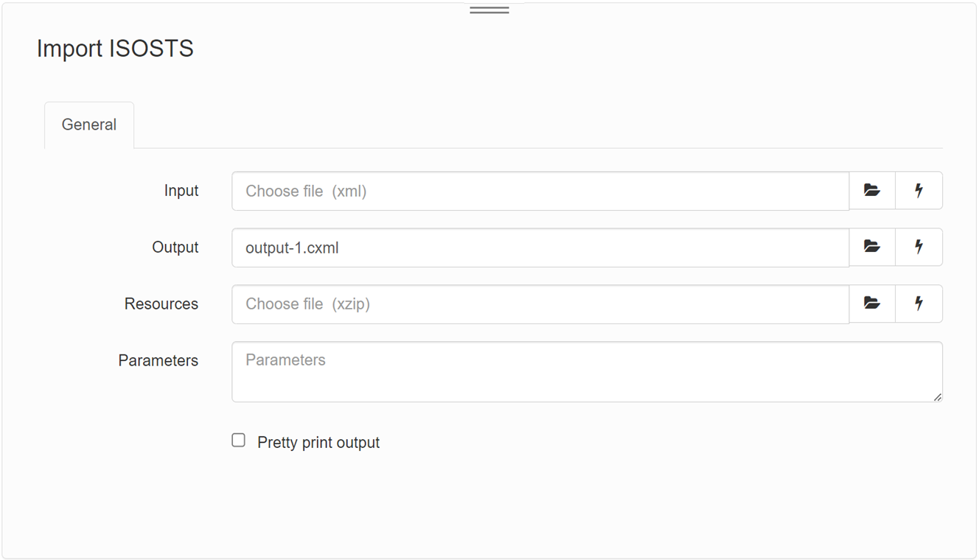Screen dimensions: 979x560
Task: Click the Parameters field label
Action: (x=158, y=361)
